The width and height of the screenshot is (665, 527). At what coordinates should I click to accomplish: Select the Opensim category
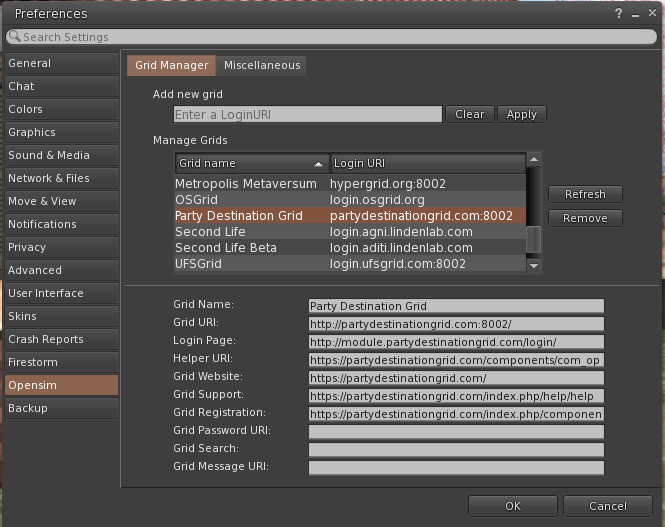(62, 385)
